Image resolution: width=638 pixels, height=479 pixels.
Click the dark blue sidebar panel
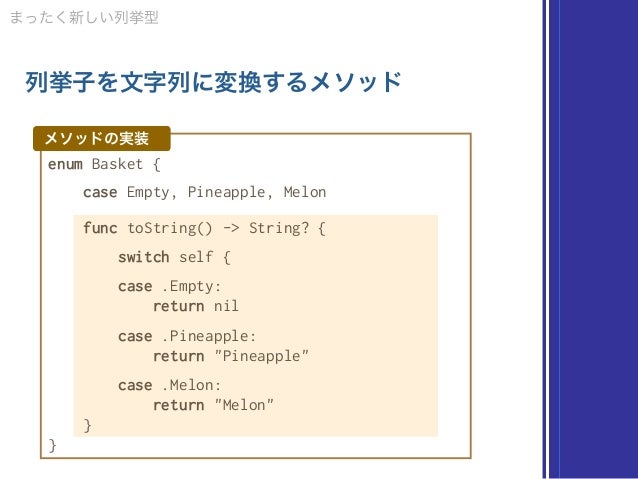pyautogui.click(x=594, y=239)
